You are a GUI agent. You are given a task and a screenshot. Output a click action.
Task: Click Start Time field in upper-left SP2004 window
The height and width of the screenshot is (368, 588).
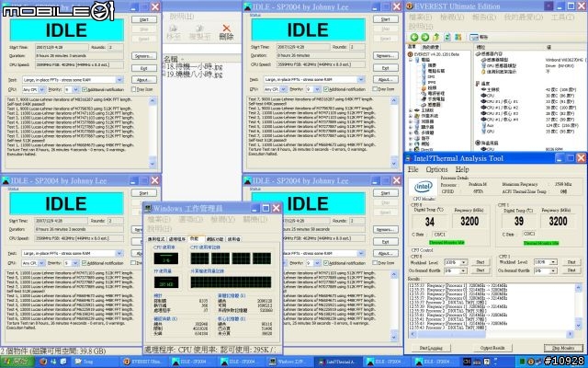[62, 47]
